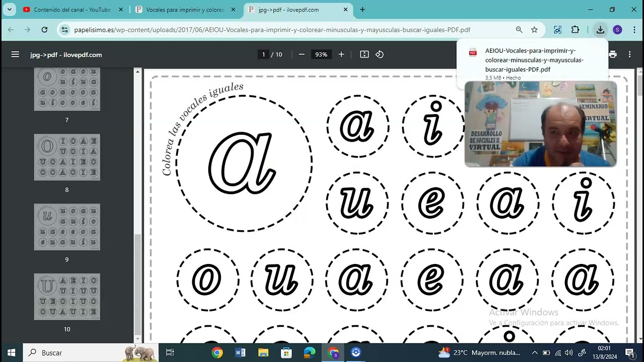Open page 8 thumbnail
The height and width of the screenshot is (362, 644).
point(67,157)
